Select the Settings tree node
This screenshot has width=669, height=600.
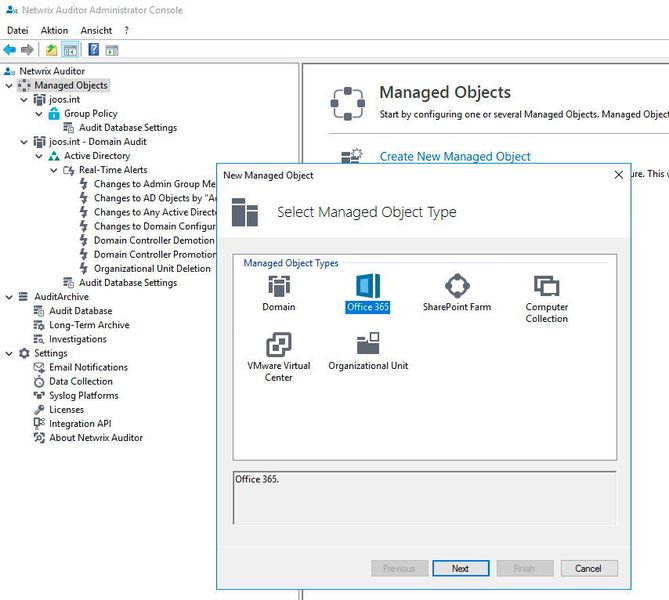(51, 353)
